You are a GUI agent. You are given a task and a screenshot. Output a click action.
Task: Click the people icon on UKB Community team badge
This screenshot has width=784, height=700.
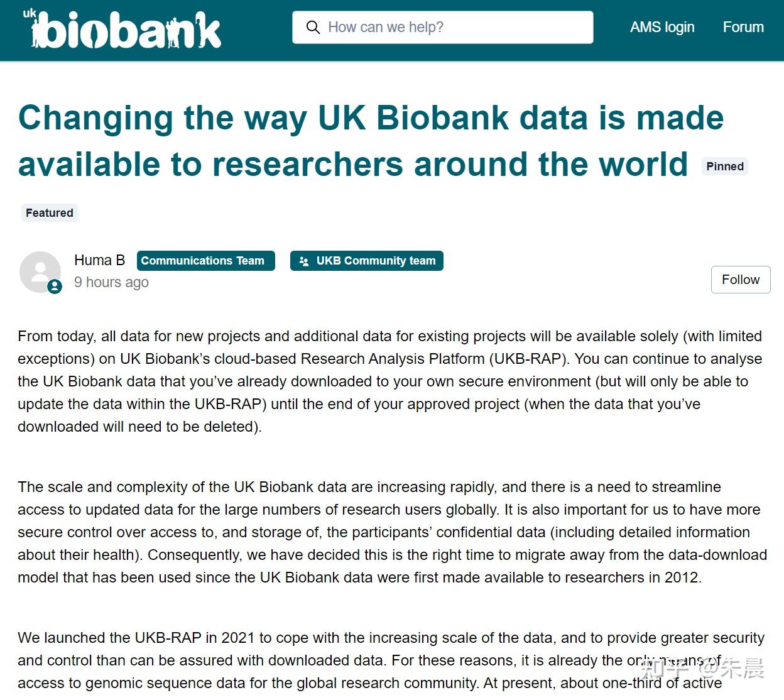click(304, 260)
